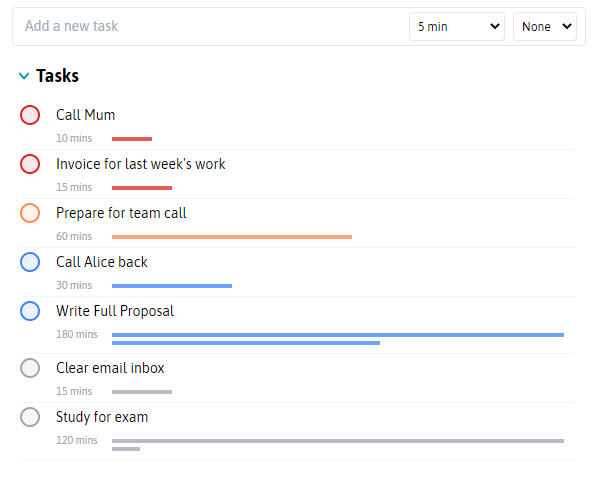Image resolution: width=600 pixels, height=492 pixels.
Task: Check the Clear email inbox circle
Action: [30, 368]
